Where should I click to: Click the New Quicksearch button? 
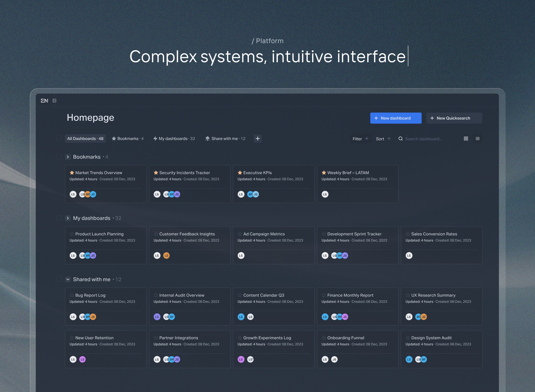(454, 118)
